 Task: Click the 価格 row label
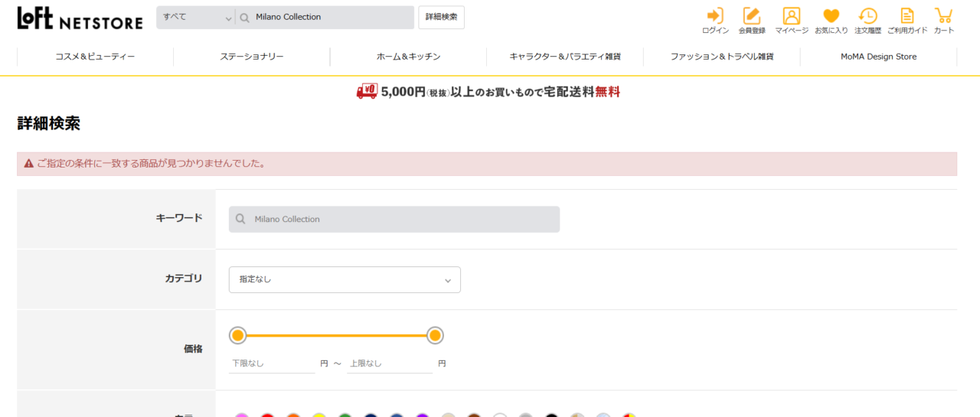click(x=193, y=349)
